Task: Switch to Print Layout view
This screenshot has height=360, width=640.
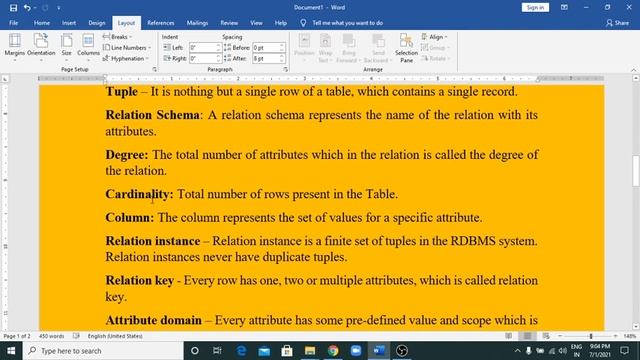Action: tap(527, 336)
